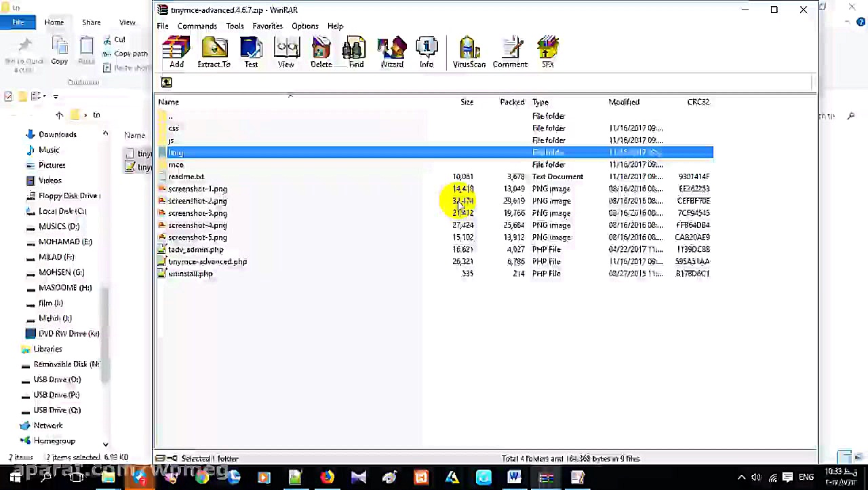Show archive Info in WinRAR
868x490 pixels.
click(x=427, y=53)
